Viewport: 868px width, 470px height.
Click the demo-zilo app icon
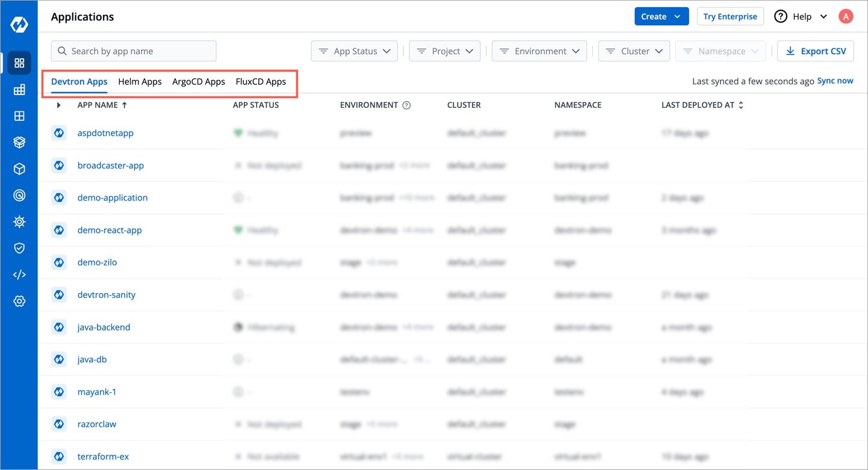[x=59, y=262]
